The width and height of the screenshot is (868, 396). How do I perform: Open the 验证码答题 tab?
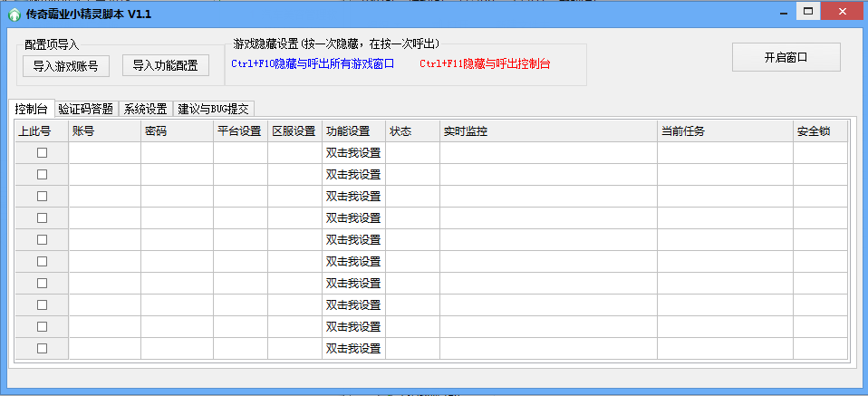pos(86,108)
